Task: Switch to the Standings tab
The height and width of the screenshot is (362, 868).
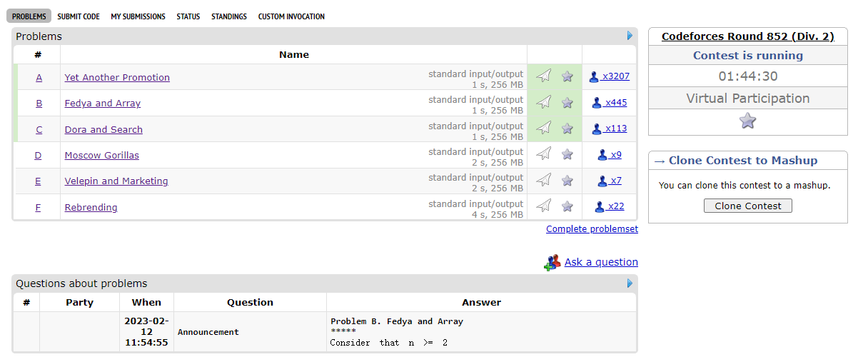Action: pyautogui.click(x=229, y=16)
